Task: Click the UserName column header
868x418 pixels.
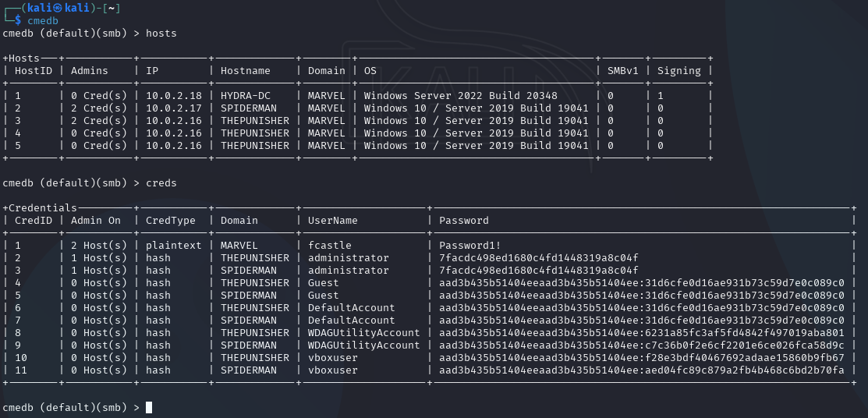Action: [x=332, y=220]
